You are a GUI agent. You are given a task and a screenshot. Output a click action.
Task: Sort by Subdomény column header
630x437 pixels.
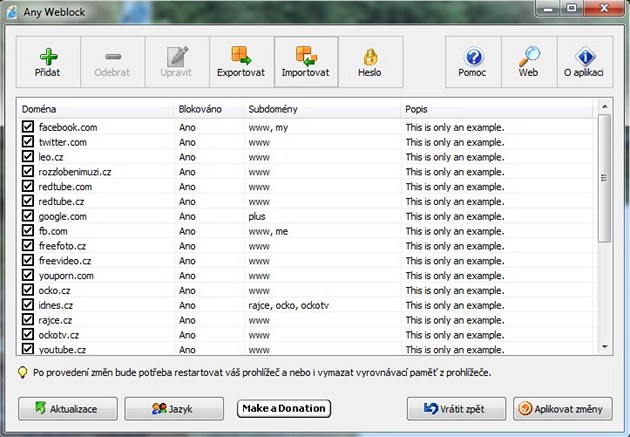point(322,109)
